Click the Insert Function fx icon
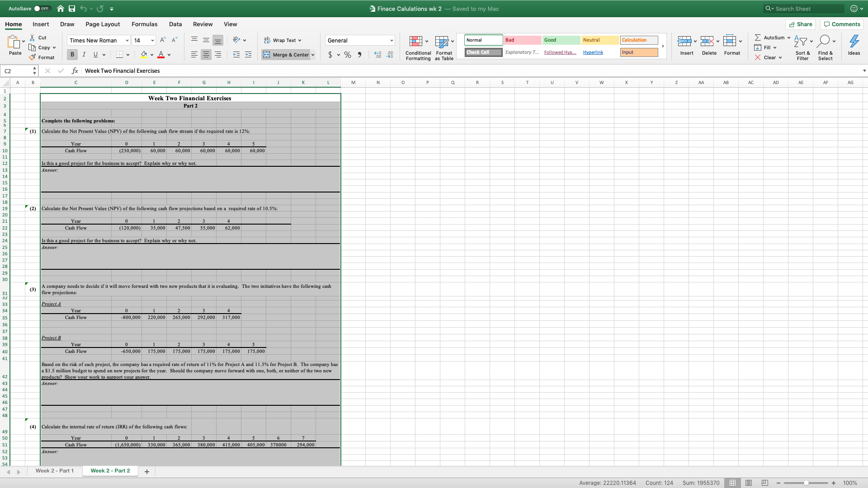The width and height of the screenshot is (868, 488). [75, 70]
